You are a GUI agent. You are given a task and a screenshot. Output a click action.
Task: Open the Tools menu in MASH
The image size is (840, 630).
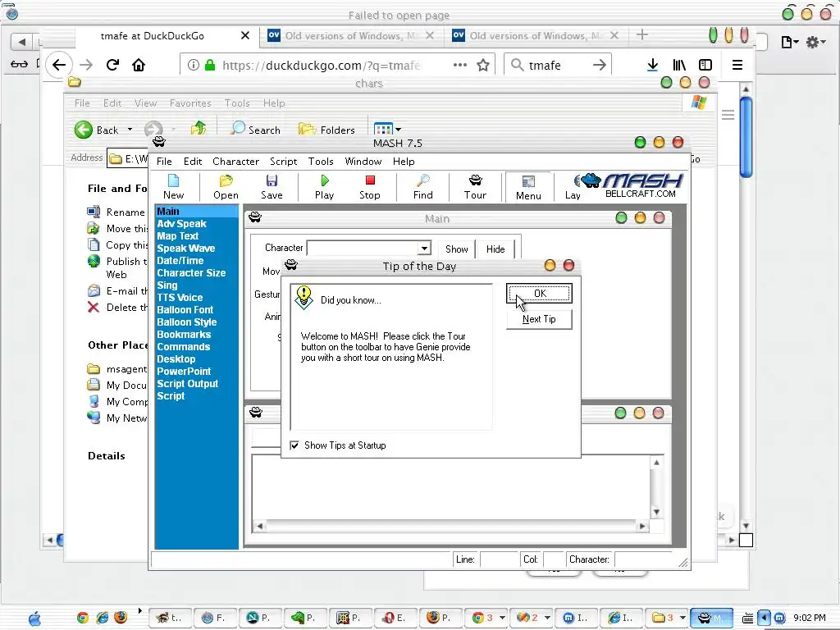321,162
